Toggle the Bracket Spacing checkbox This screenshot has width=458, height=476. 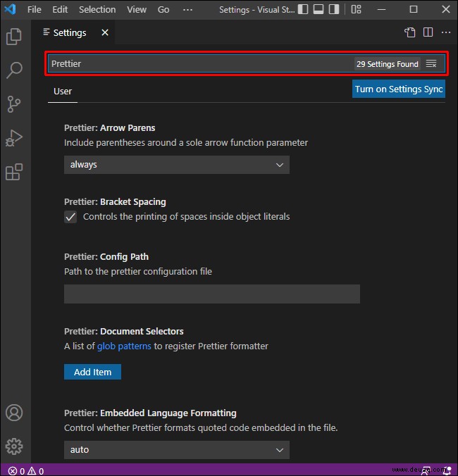click(x=70, y=217)
